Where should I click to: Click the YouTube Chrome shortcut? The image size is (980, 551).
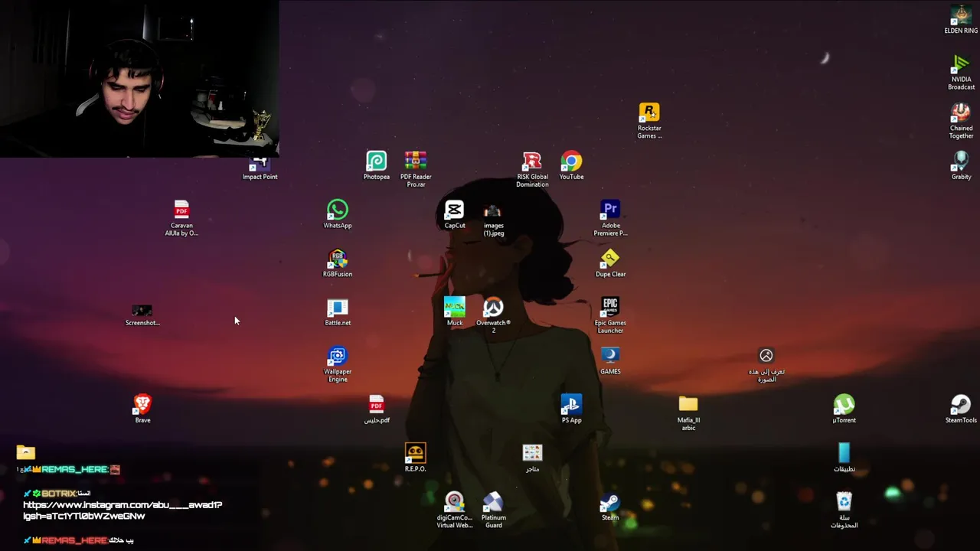571,165
